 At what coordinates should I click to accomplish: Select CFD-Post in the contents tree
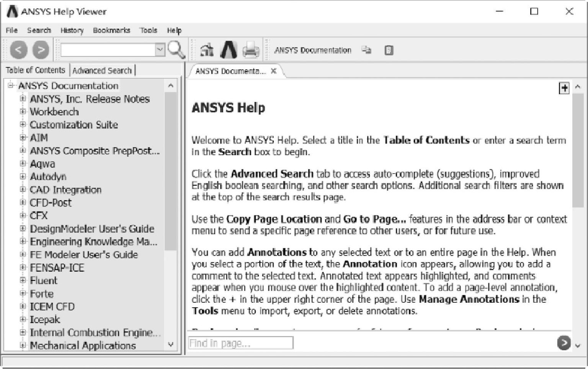coord(51,203)
